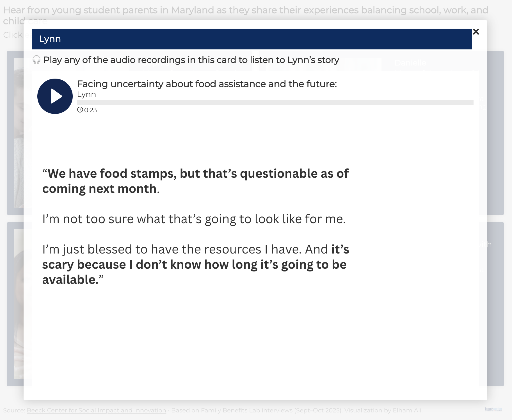The width and height of the screenshot is (512, 420).
Task: Click the upper dimmed portrait thumbnail at left
Action: 19,132
